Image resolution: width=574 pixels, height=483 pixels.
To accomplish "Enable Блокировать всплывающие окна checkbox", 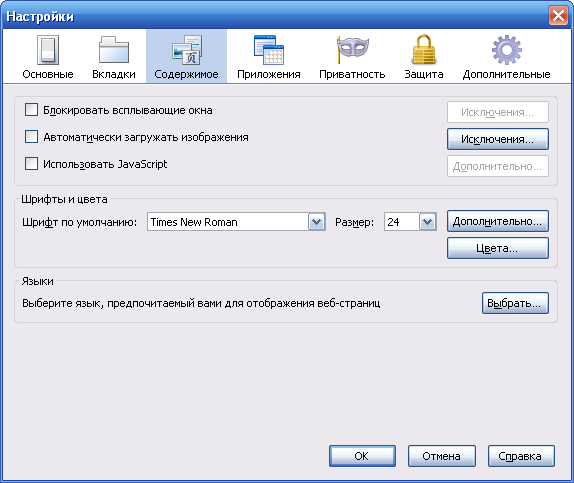I will click(x=31, y=109).
